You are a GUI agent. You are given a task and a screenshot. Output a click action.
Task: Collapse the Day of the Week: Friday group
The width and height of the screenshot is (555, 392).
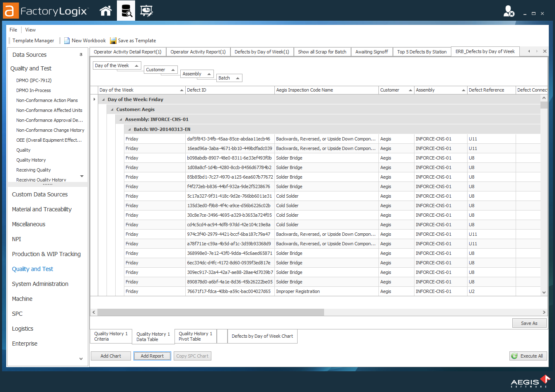(102, 99)
